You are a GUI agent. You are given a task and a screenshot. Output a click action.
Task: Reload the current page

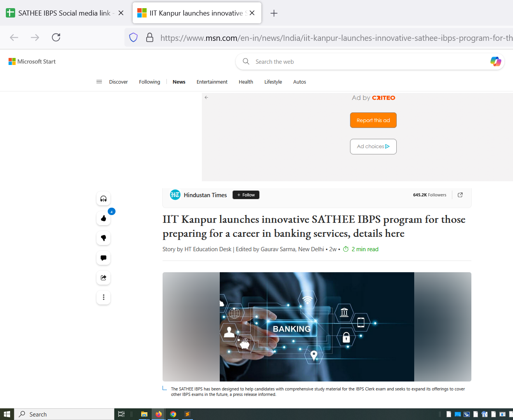pyautogui.click(x=56, y=37)
